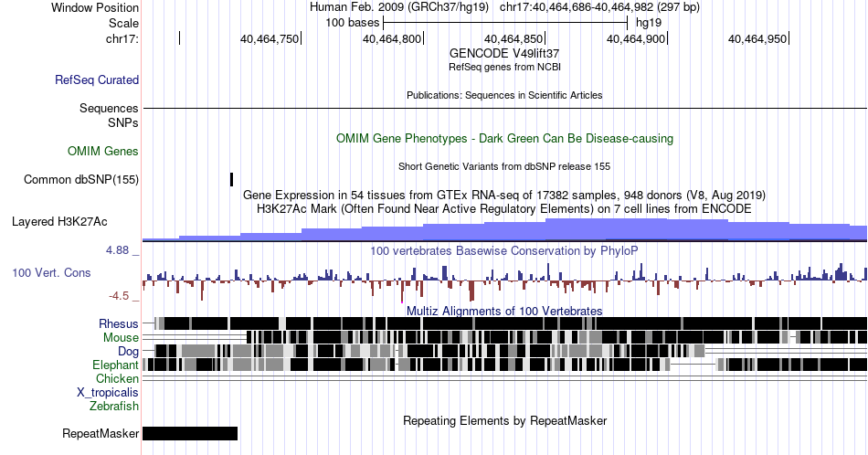The width and height of the screenshot is (868, 455).
Task: Select the Dog alignment label
Action: coord(129,352)
